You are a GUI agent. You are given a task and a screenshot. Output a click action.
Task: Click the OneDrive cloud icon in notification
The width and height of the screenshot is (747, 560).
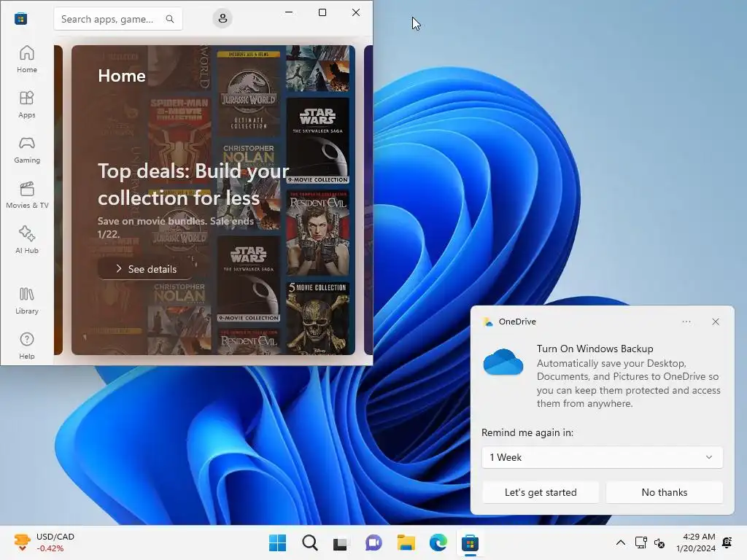pos(503,362)
